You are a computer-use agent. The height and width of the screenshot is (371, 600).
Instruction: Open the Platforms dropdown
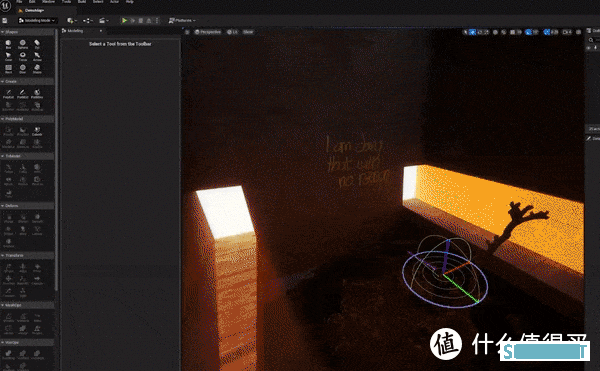182,20
